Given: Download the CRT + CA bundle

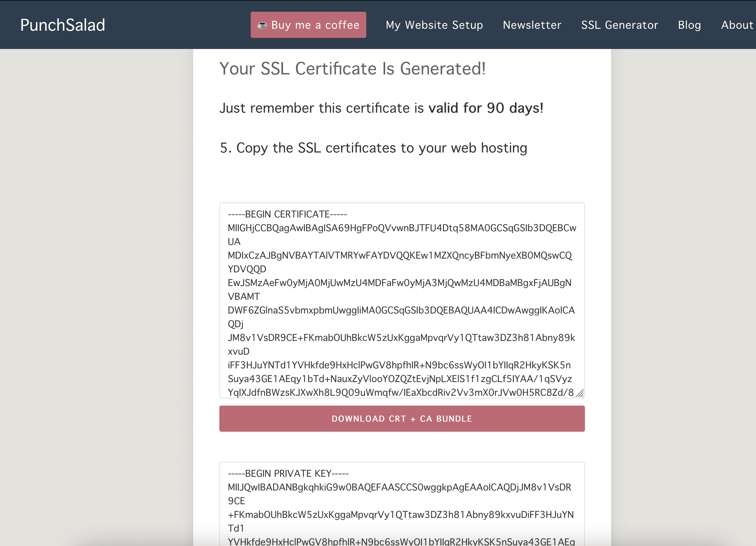Looking at the screenshot, I should pyautogui.click(x=402, y=419).
